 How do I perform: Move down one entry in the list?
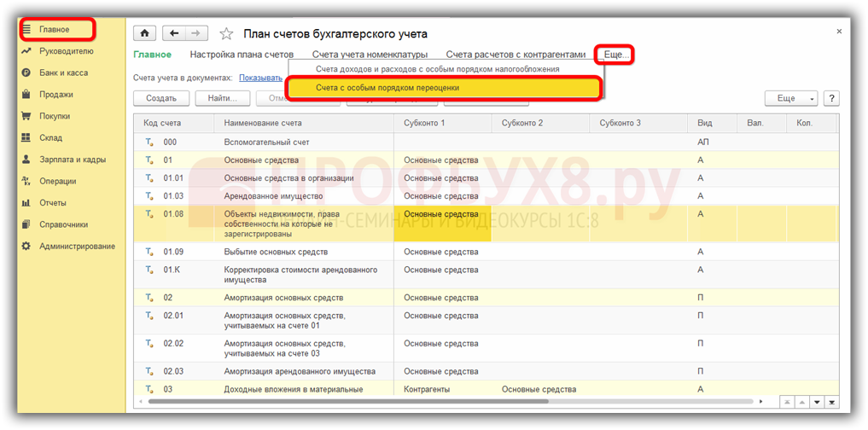pyautogui.click(x=817, y=401)
